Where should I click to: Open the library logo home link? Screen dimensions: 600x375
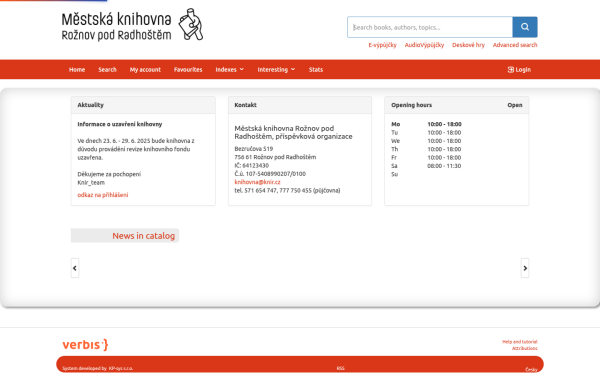(132, 25)
